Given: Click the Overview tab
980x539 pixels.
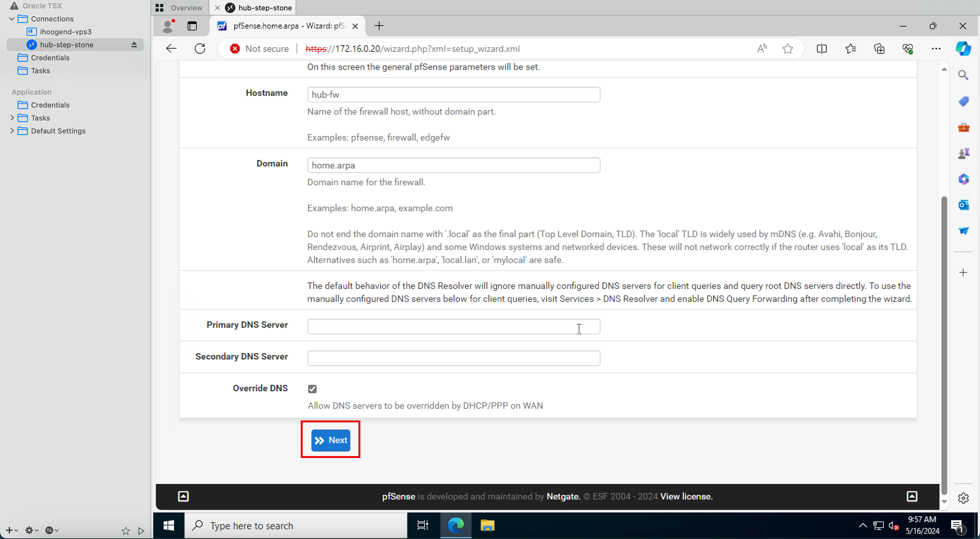Looking at the screenshot, I should [x=181, y=7].
